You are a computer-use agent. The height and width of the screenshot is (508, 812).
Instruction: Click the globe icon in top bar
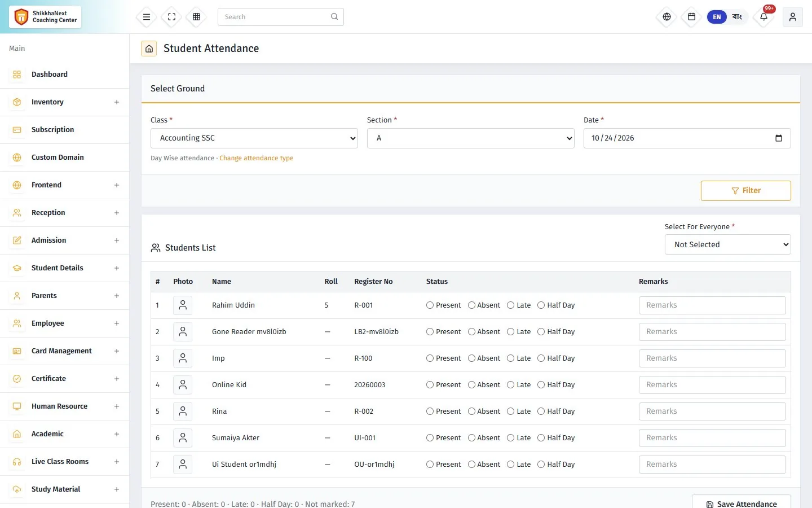pyautogui.click(x=667, y=17)
